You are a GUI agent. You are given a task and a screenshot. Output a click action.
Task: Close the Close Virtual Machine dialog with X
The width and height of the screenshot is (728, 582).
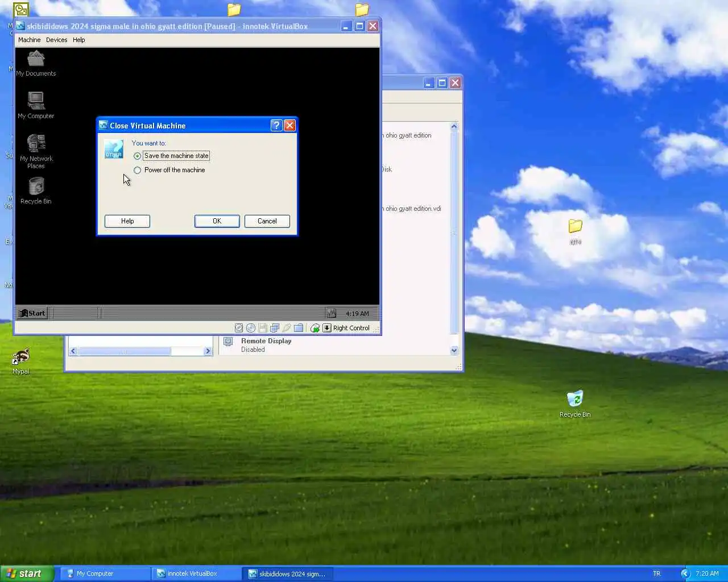click(x=289, y=126)
